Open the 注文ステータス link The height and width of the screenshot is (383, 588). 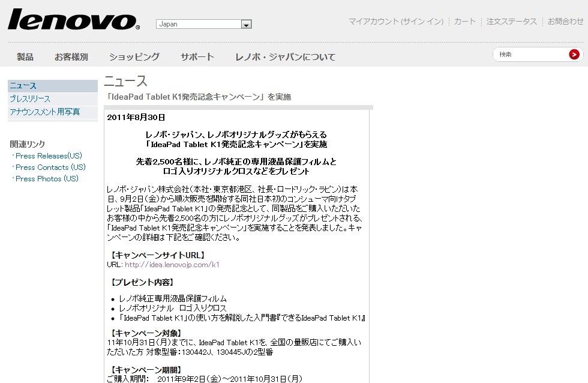[x=511, y=22]
